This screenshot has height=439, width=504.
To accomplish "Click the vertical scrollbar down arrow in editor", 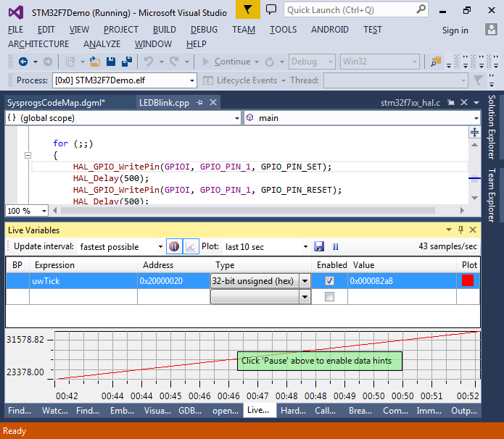I will click(x=475, y=198).
